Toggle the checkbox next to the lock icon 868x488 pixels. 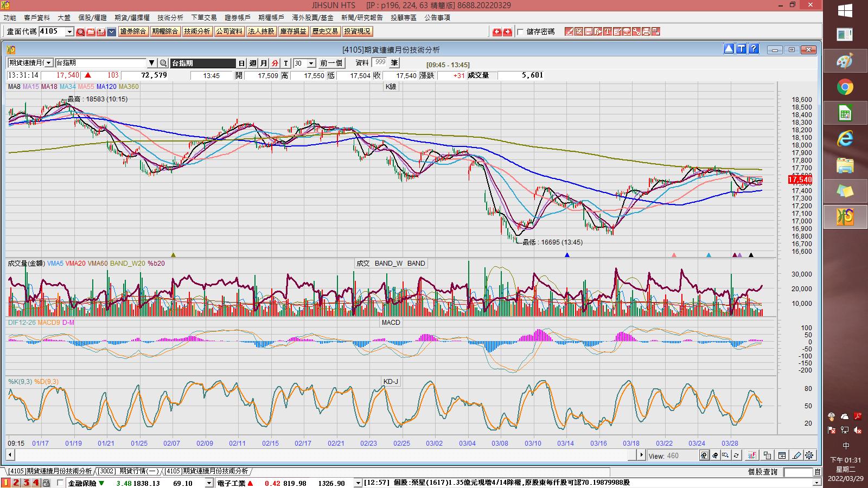60,483
